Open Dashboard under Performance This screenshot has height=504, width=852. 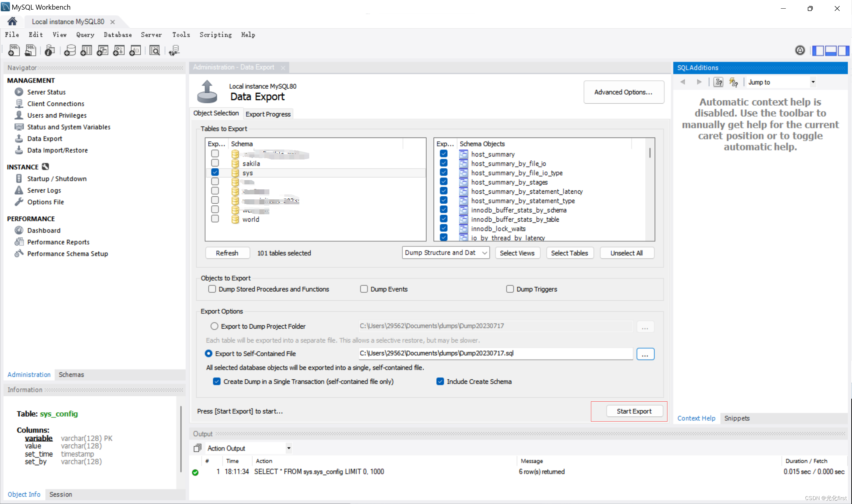pyautogui.click(x=44, y=230)
